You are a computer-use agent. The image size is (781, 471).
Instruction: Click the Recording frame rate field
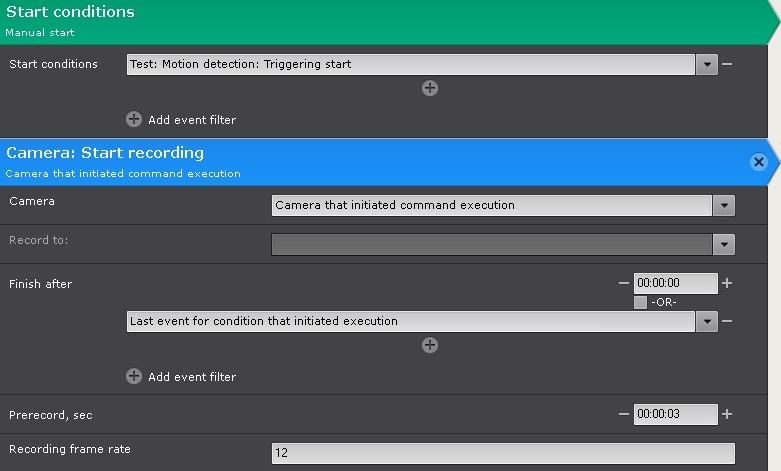502,453
